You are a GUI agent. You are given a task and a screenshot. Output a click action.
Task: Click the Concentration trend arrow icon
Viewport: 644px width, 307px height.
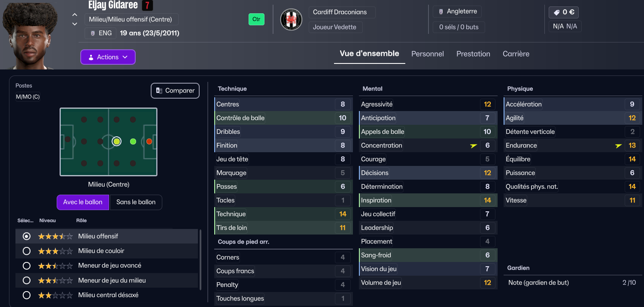474,146
